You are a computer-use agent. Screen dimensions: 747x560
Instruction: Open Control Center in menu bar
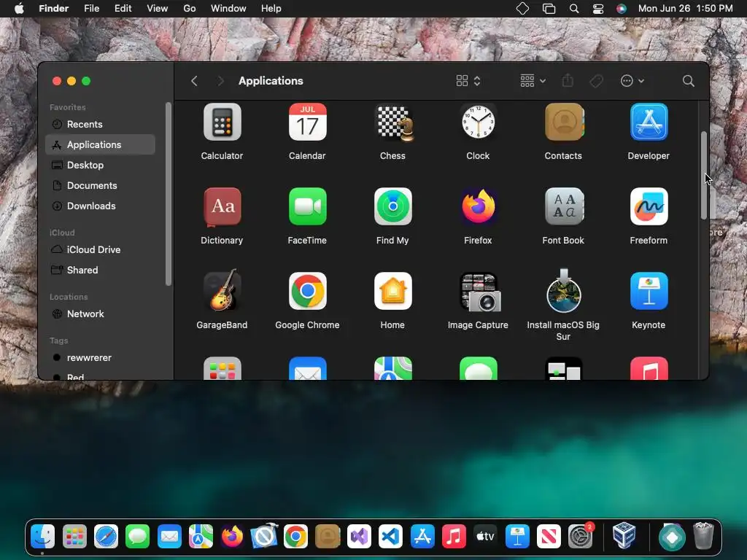click(598, 9)
